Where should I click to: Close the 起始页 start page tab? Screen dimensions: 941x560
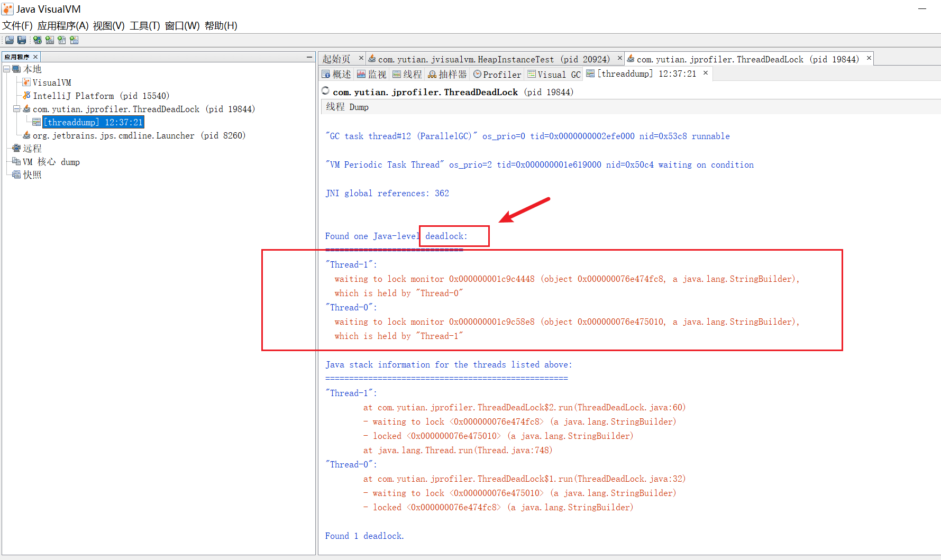pos(361,58)
